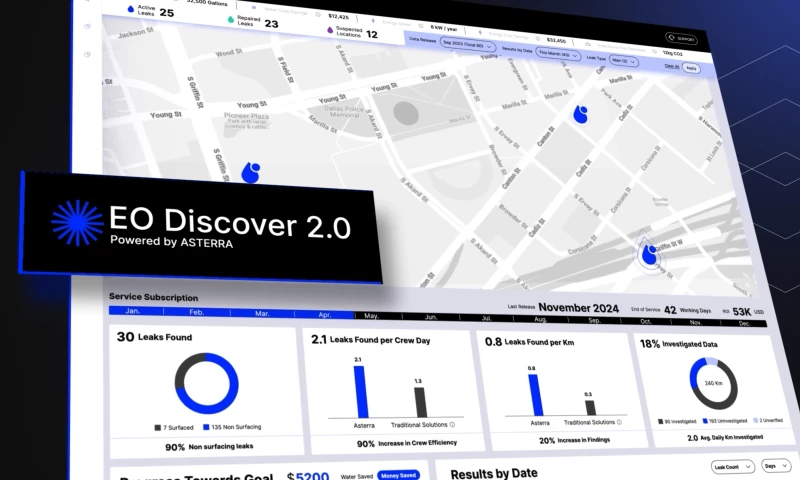
Task: Switch toggle to Water Saved
Action: click(x=357, y=476)
